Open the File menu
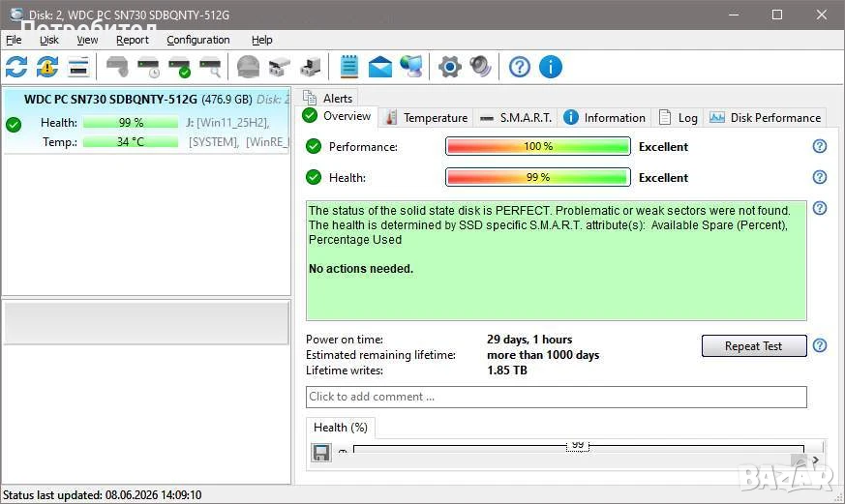 click(x=14, y=40)
